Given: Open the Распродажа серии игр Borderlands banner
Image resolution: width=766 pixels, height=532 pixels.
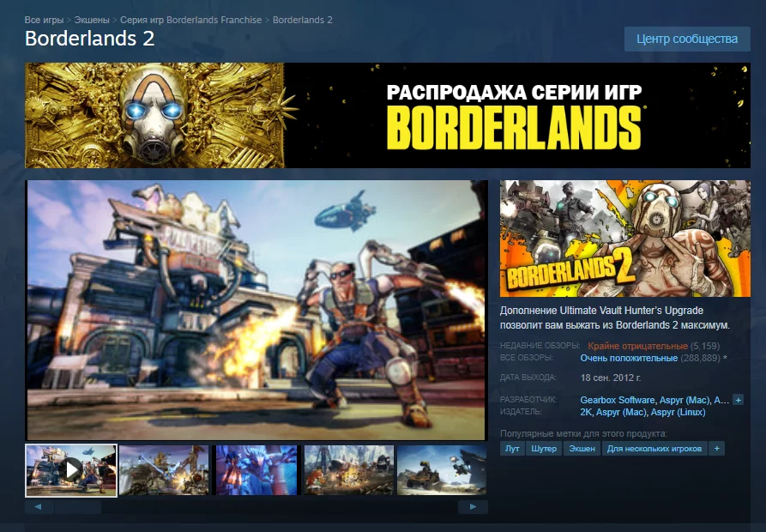Looking at the screenshot, I should tap(388, 115).
